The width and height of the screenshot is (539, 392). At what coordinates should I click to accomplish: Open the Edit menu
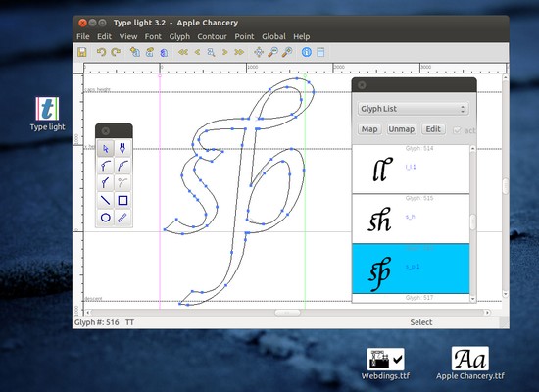coord(104,36)
